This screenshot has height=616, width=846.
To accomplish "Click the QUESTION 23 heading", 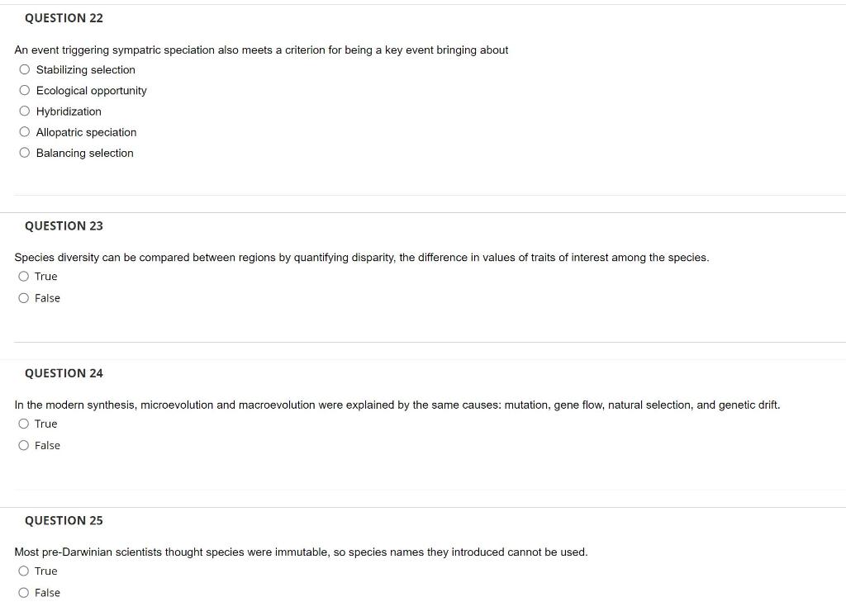I will point(64,225).
